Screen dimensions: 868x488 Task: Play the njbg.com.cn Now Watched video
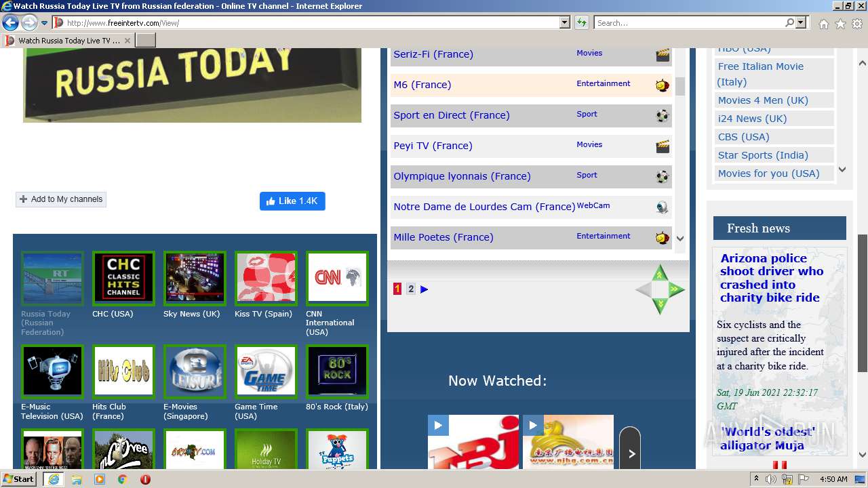tap(568, 442)
